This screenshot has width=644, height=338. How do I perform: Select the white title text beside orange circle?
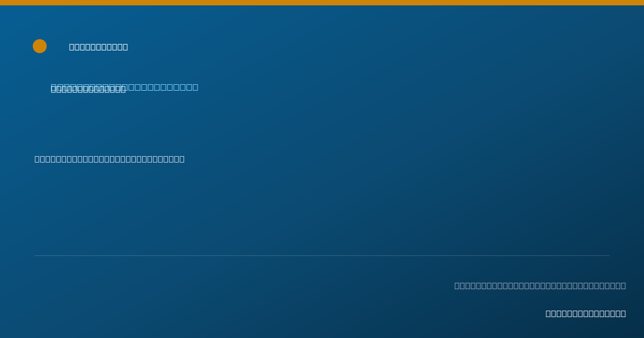[x=98, y=47]
